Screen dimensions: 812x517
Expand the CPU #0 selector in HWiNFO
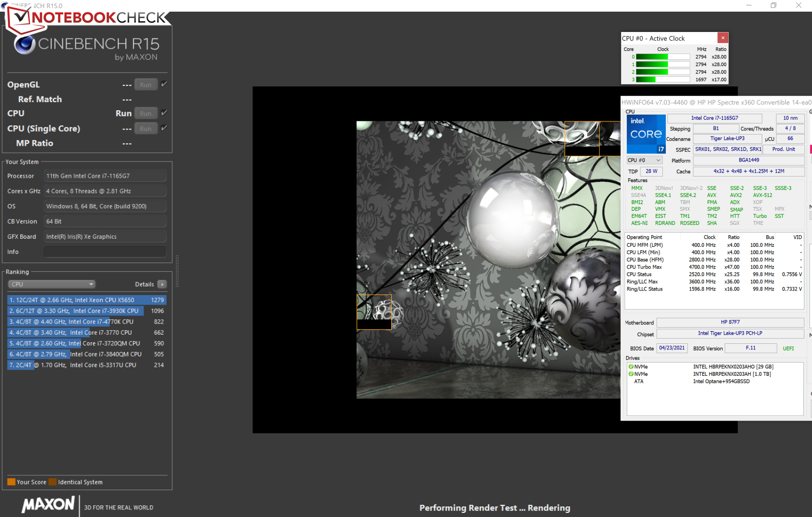[644, 160]
